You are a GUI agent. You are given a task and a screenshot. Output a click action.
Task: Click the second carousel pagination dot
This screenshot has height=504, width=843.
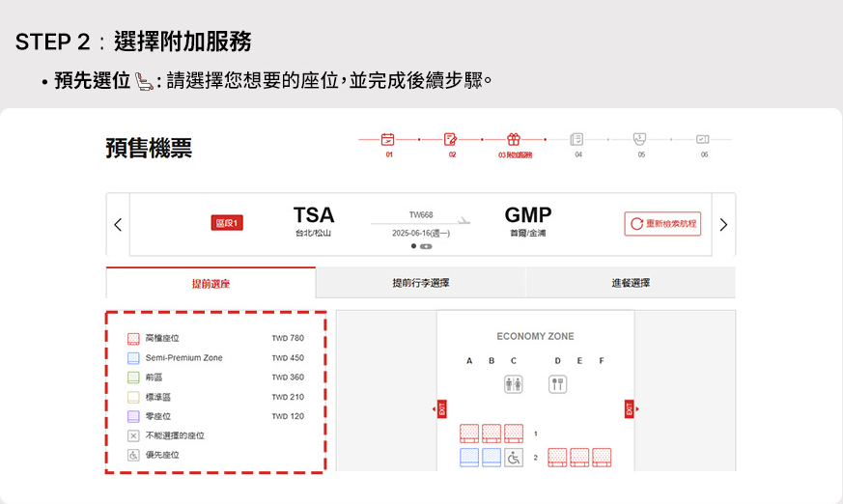426,246
